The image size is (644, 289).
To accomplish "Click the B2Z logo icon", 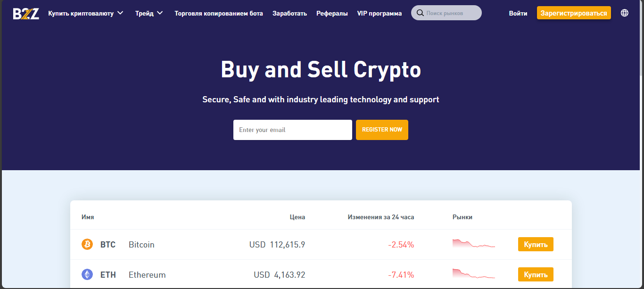I will pyautogui.click(x=26, y=13).
